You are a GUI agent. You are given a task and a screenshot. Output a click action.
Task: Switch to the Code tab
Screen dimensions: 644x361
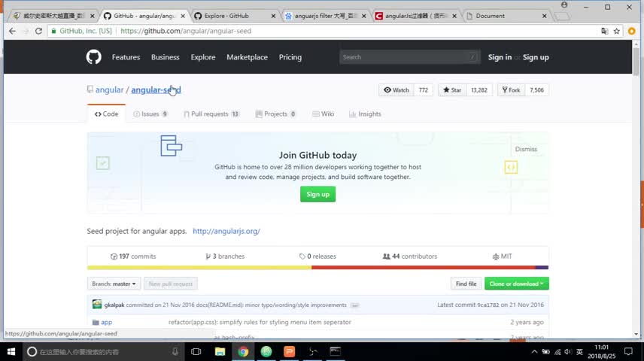click(106, 114)
